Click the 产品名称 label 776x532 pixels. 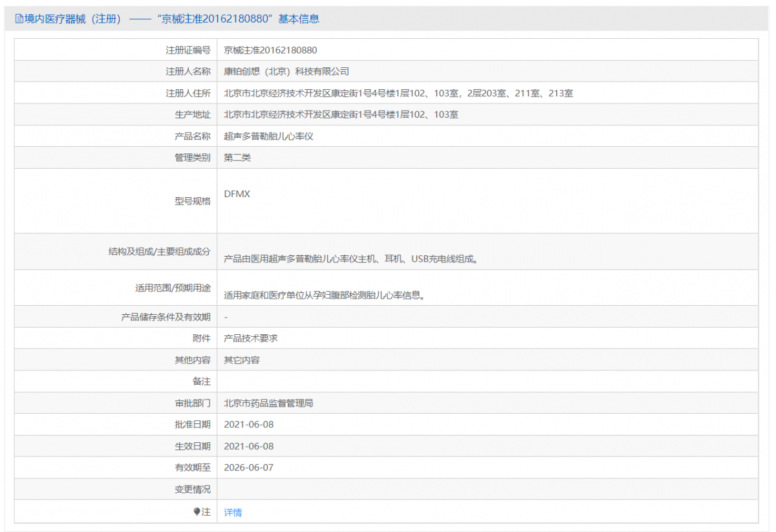pyautogui.click(x=193, y=136)
